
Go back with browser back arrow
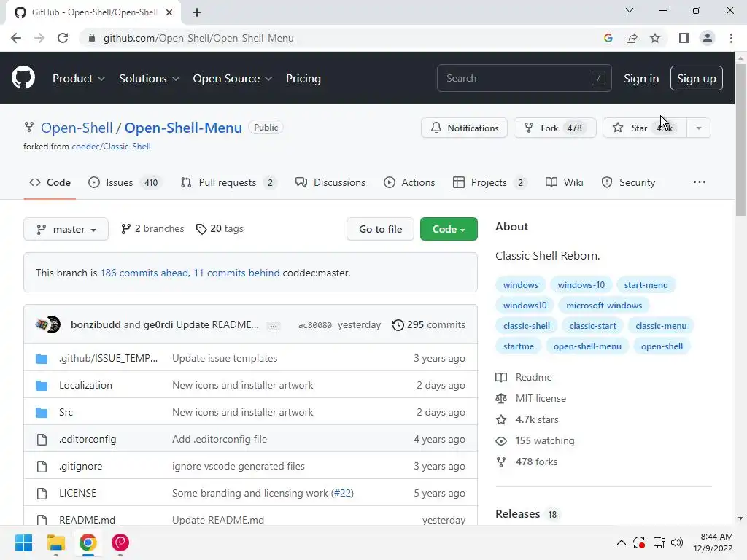(16, 38)
